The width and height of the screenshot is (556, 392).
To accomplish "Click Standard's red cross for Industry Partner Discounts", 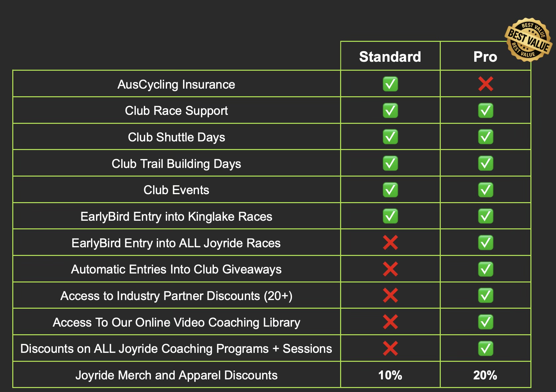I will [390, 295].
